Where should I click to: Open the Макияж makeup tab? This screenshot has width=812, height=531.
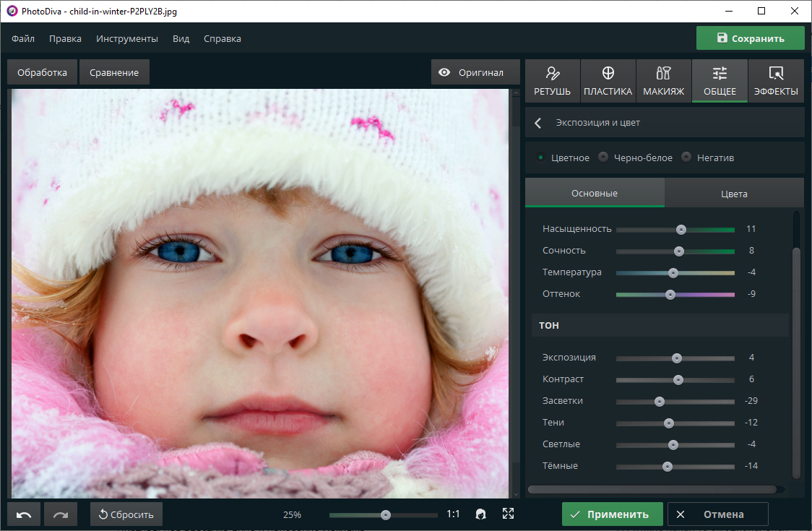pyautogui.click(x=663, y=81)
